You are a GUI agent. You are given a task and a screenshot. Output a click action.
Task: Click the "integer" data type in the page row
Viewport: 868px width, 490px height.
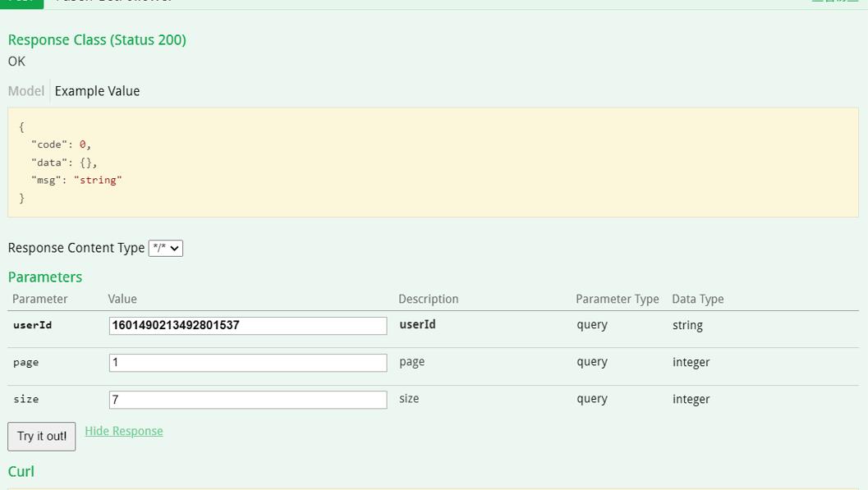pos(691,362)
